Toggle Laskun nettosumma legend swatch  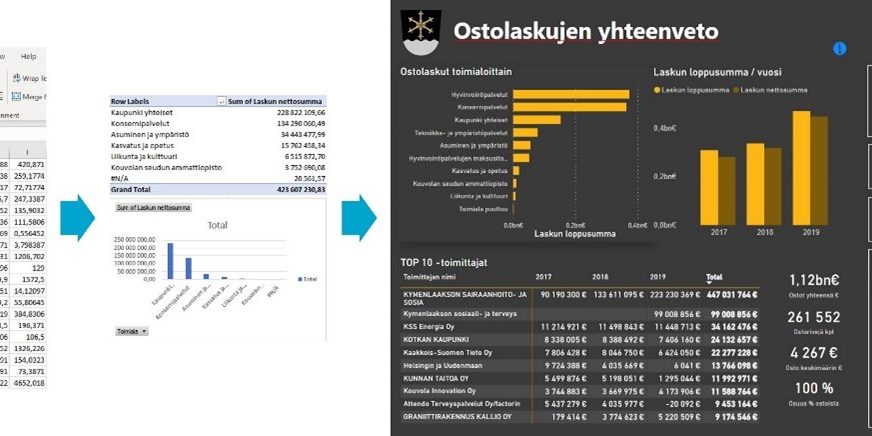736,90
